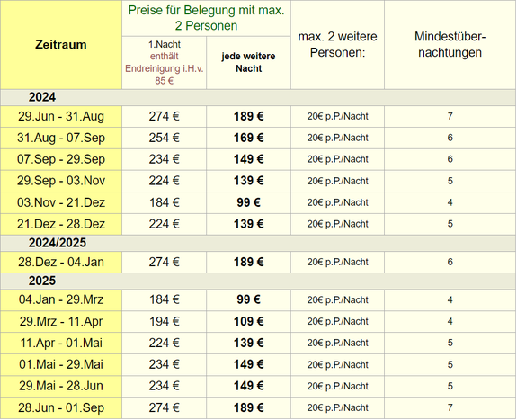517x420 pixels.
Task: Select the period "29.Sep - 03.Nov"
Action: (x=61, y=181)
